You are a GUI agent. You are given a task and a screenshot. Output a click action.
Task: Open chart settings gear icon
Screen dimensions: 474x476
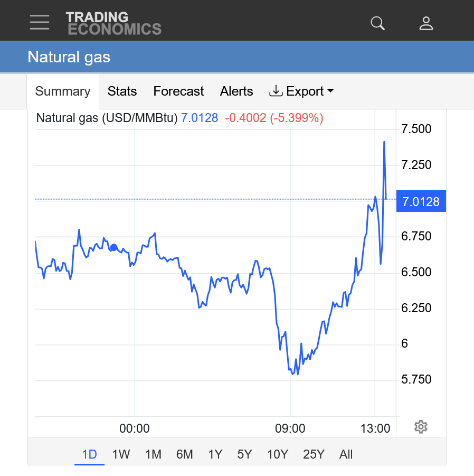420,427
